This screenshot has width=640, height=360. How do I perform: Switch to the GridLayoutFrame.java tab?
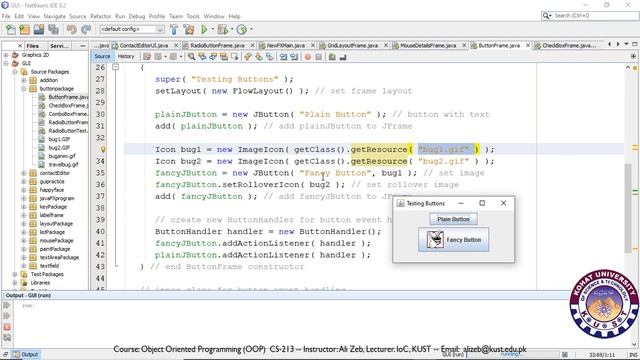tap(352, 45)
